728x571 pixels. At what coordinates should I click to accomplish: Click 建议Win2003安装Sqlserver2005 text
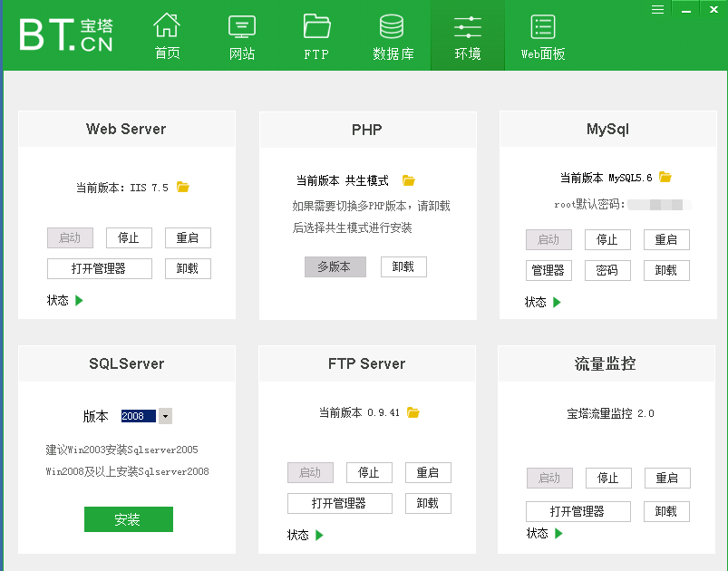click(122, 450)
